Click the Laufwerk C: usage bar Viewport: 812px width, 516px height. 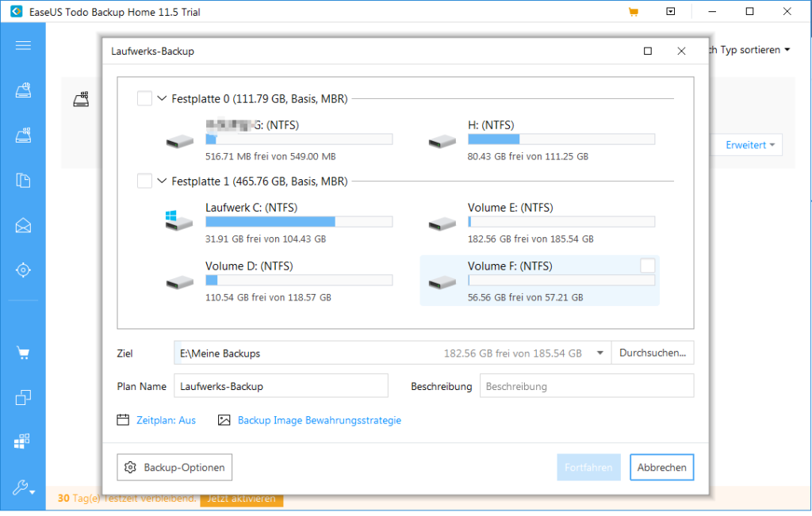click(299, 222)
